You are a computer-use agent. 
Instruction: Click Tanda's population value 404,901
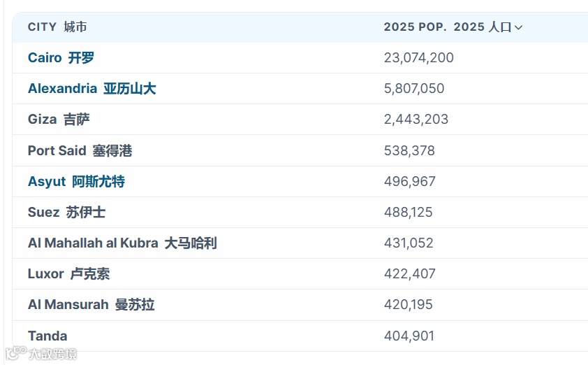(409, 336)
